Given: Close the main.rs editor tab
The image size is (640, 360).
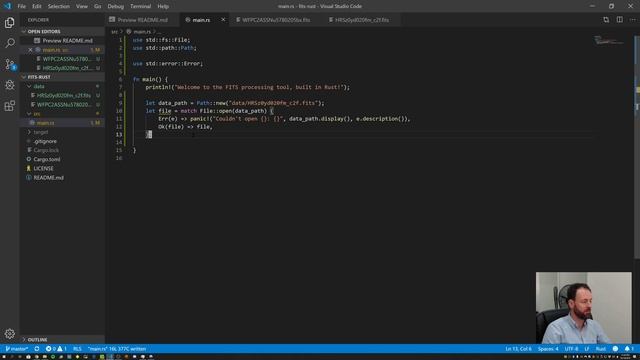Looking at the screenshot, I should (x=223, y=20).
